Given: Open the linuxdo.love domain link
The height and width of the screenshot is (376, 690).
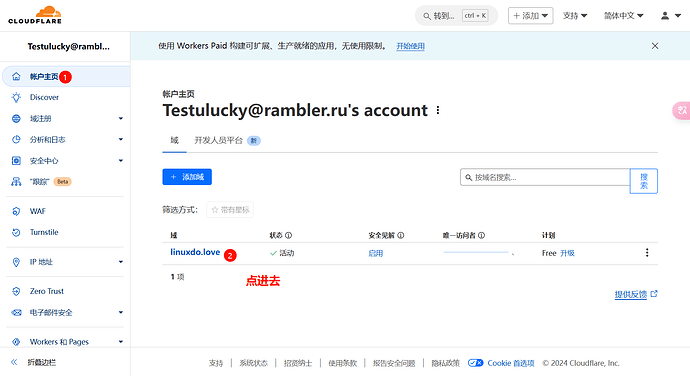Looking at the screenshot, I should coord(195,252).
